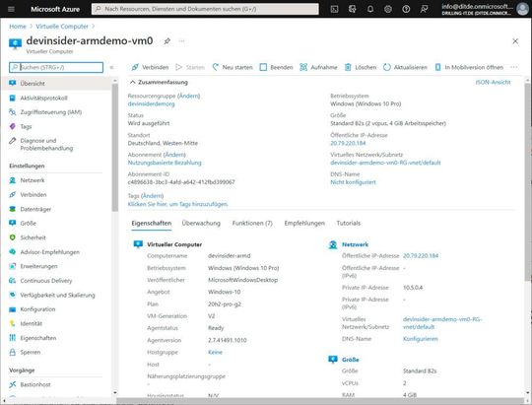Open Netzwerk heading link in properties

pyautogui.click(x=355, y=244)
